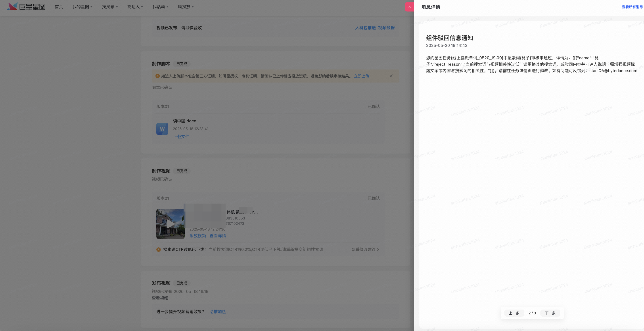Click the 已完成 tag beside 制作视频

pos(182,171)
